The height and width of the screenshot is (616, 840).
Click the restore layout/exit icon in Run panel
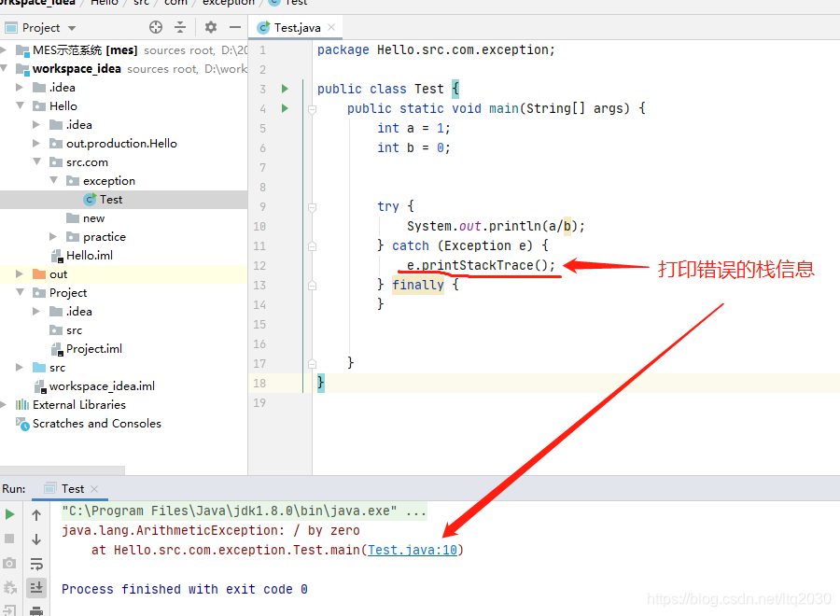9,610
